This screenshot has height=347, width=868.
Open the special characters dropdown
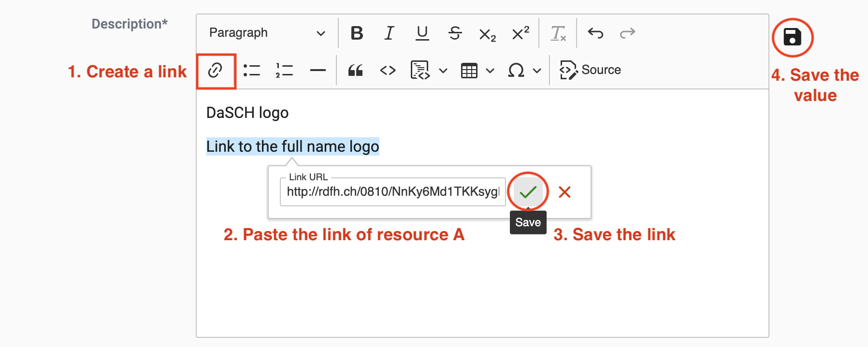(x=536, y=71)
